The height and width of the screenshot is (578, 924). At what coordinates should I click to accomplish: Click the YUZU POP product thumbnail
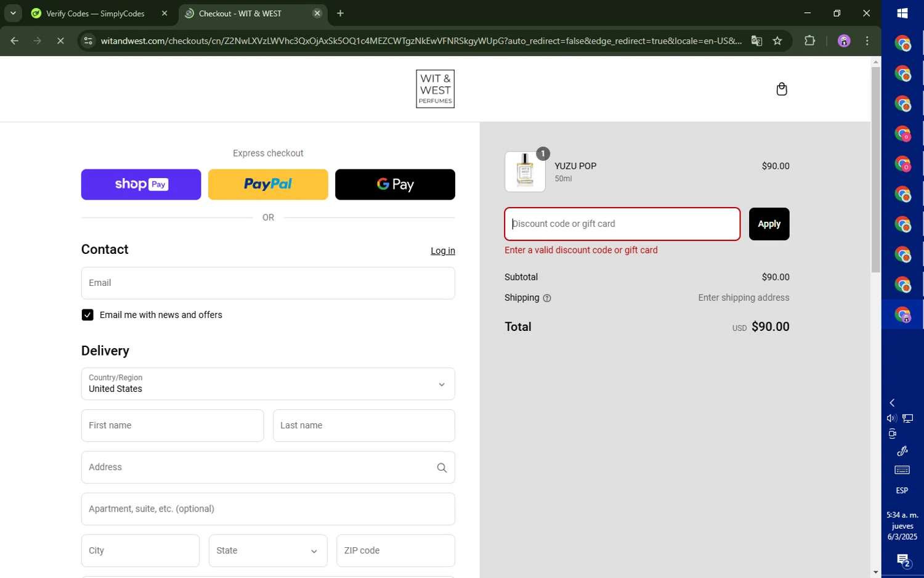click(x=525, y=172)
